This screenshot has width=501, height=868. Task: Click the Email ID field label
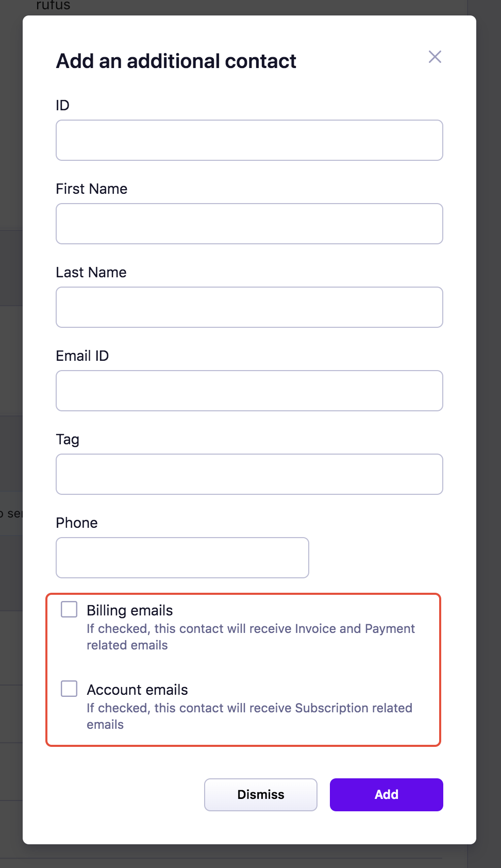[82, 356]
